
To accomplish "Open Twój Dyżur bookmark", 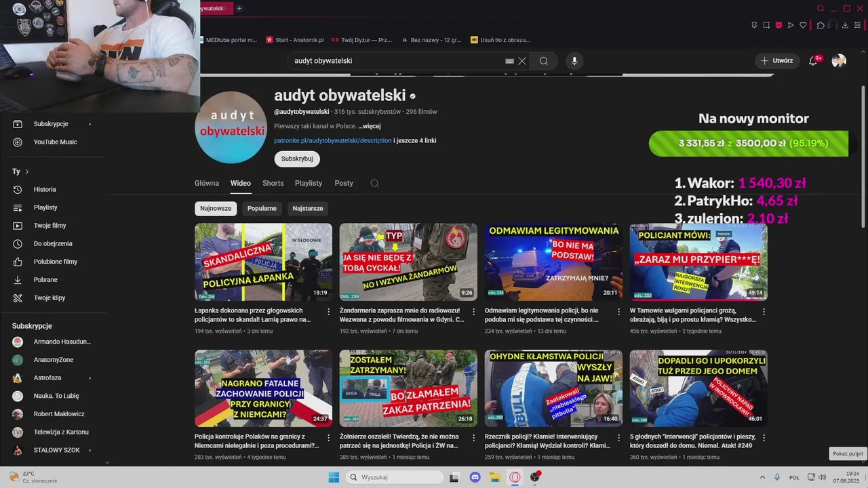I will (362, 40).
